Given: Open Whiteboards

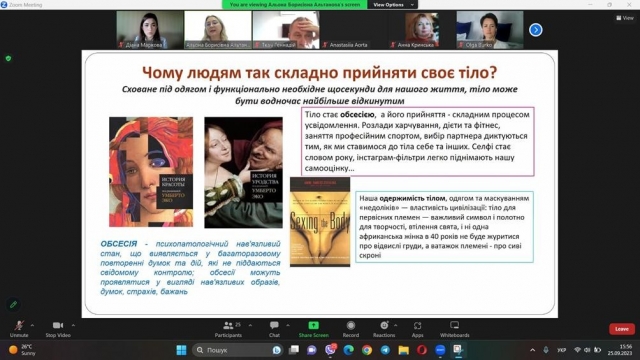Looking at the screenshot, I should pyautogui.click(x=454, y=329).
